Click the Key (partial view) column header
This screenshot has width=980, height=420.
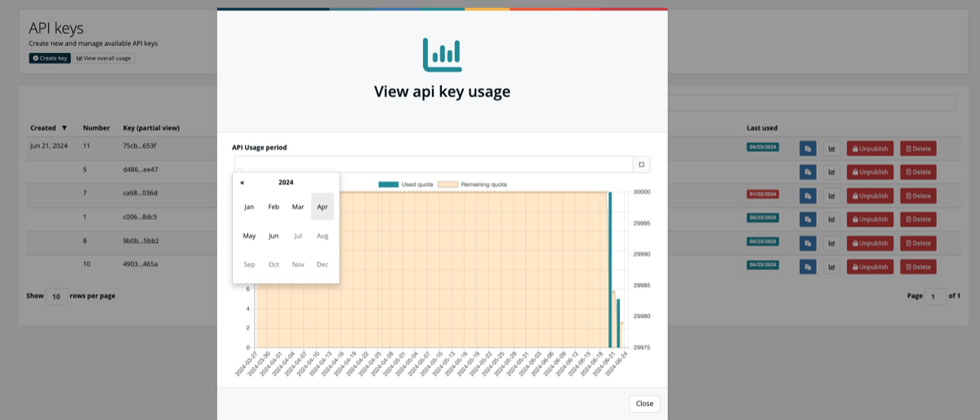[151, 128]
